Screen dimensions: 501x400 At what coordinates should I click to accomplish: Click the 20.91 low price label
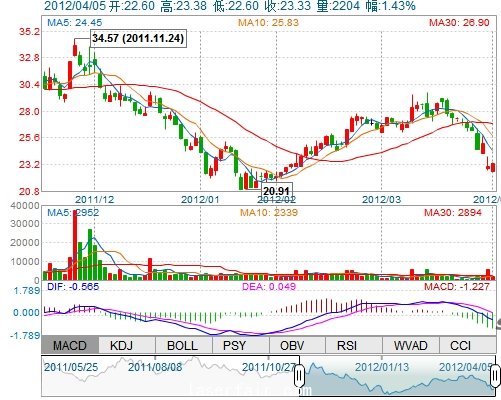coord(276,191)
